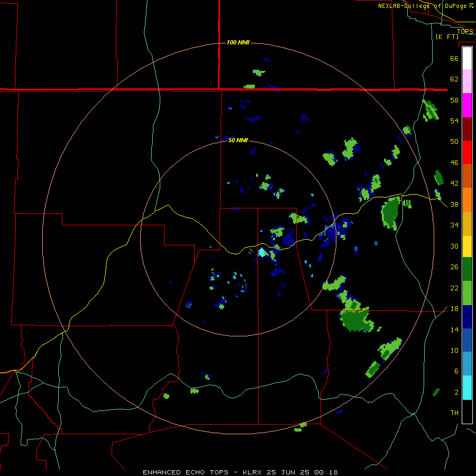Click the light pink legend swatch
The width and height of the screenshot is (476, 476).
[467, 81]
